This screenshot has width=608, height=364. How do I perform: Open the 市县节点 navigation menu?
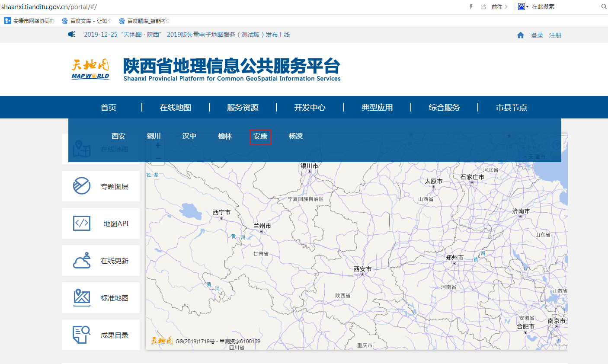tap(512, 107)
